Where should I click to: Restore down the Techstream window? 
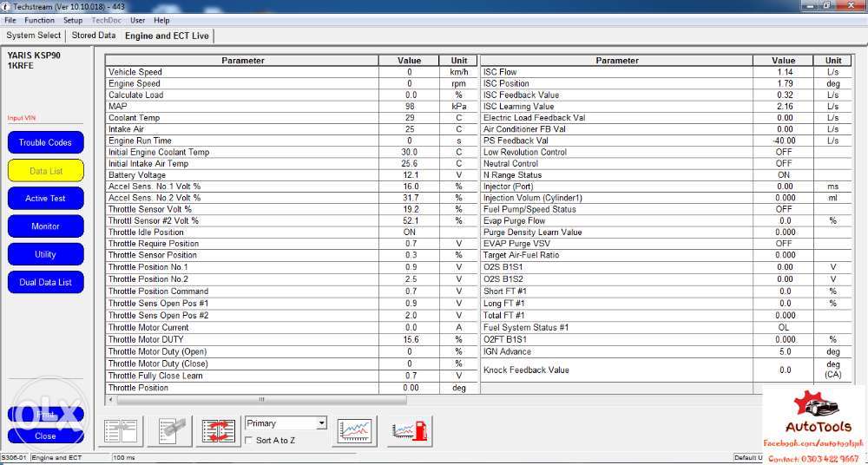(827, 5)
